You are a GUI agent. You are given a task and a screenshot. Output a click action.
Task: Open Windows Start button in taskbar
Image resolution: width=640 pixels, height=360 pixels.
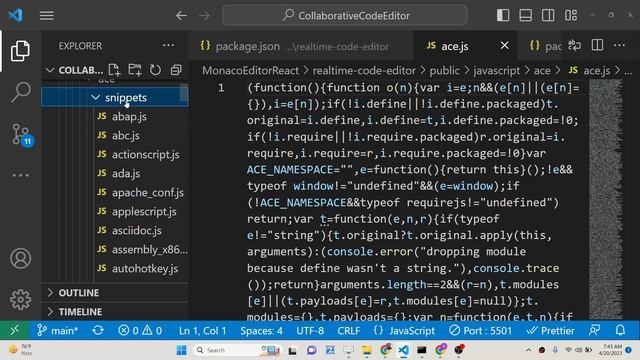(x=182, y=350)
